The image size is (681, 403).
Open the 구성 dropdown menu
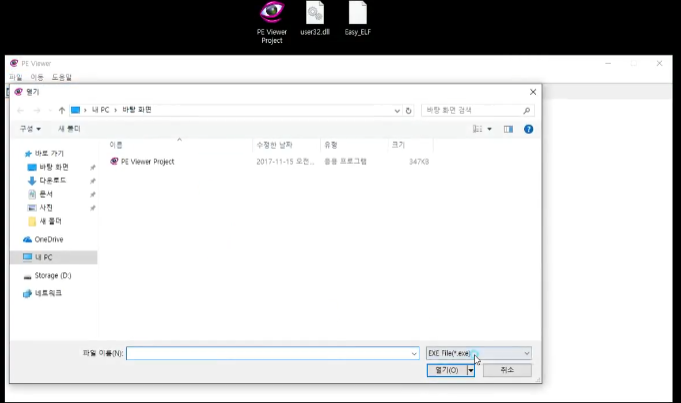[30, 129]
